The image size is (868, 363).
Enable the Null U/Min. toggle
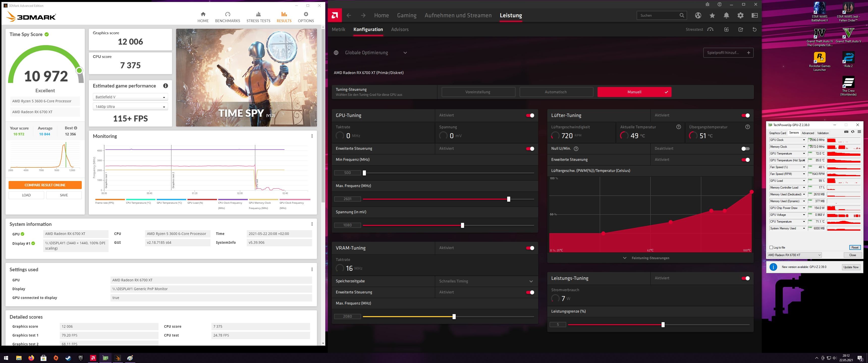click(x=745, y=148)
